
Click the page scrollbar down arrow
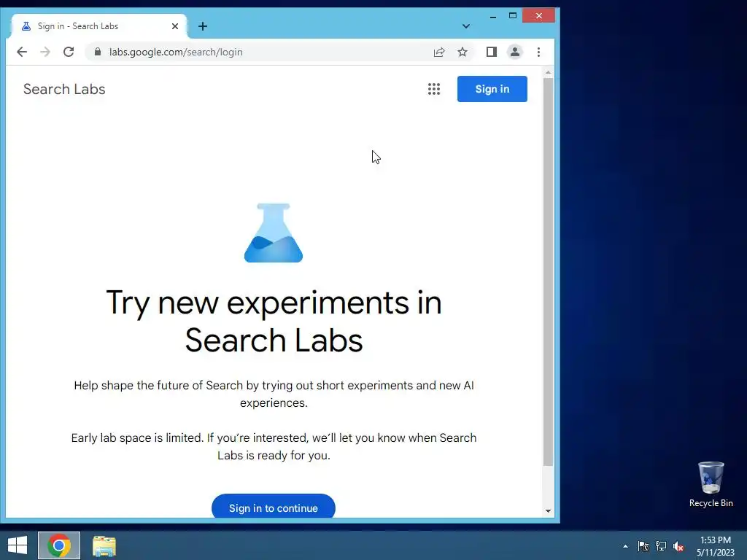pyautogui.click(x=548, y=510)
